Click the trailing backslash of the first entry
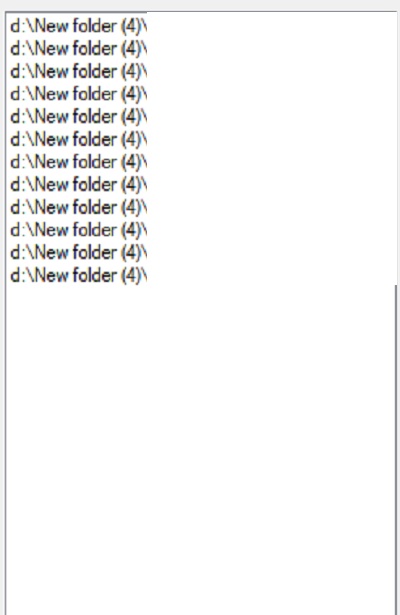The image size is (400, 615). pos(144,26)
